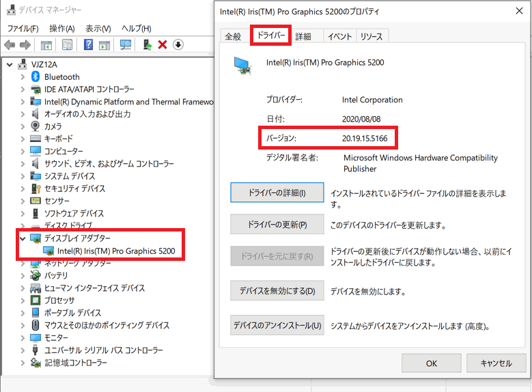This screenshot has width=532, height=392.
Task: Click the mouse and pointing devices icon
Action: point(36,325)
